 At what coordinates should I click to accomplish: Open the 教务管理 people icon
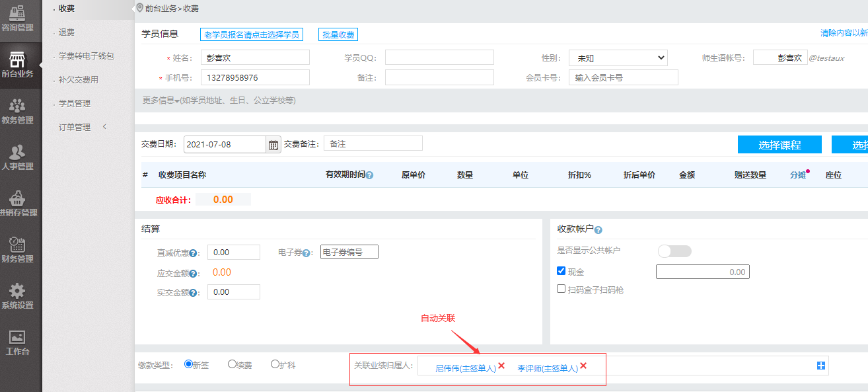pos(18,104)
